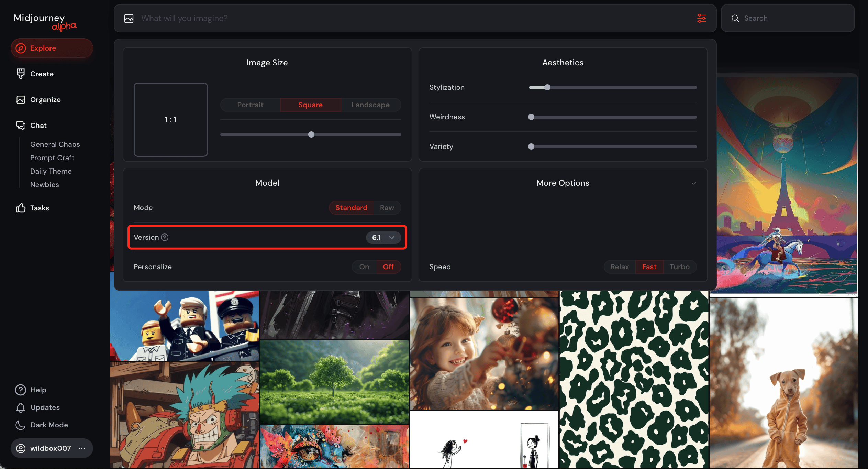This screenshot has width=868, height=469.
Task: Open the General Chaos chat room
Action: 55,144
